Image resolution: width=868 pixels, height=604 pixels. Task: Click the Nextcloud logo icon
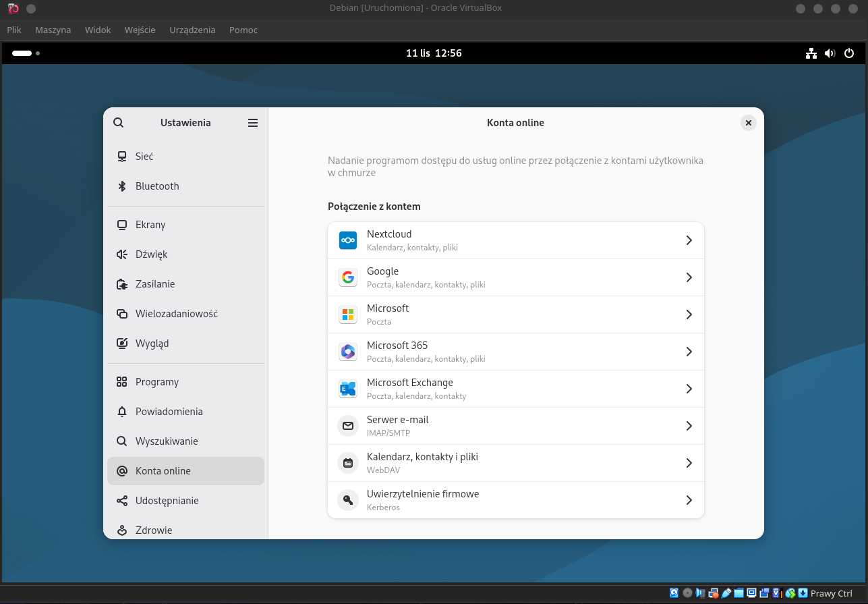tap(348, 240)
